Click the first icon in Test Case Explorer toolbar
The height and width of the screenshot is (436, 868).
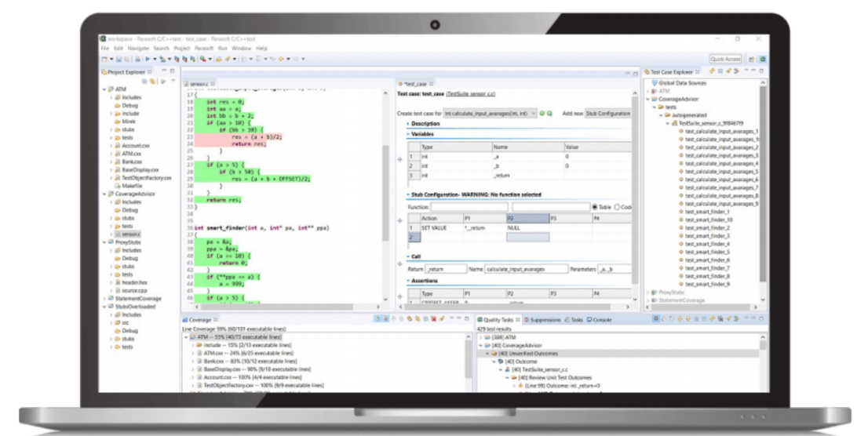click(712, 71)
